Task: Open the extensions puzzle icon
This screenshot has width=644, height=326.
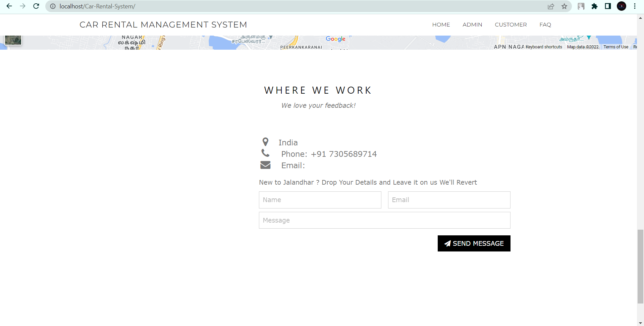Action: pos(594,6)
